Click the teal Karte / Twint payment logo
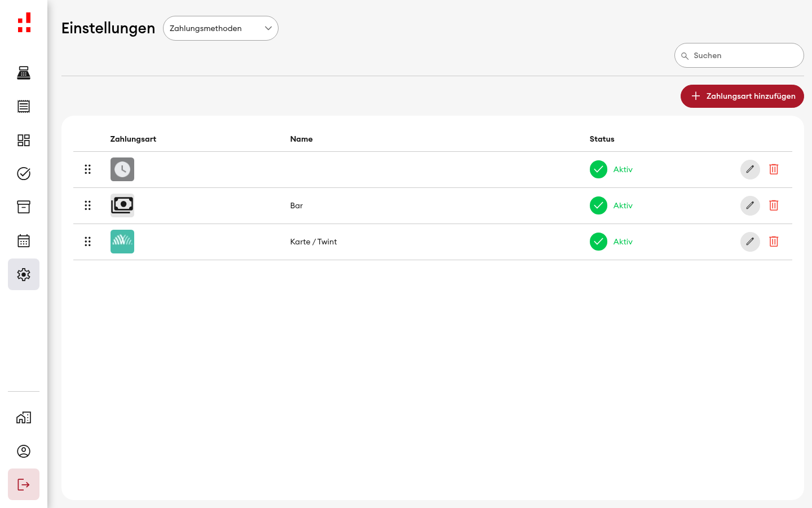812x508 pixels. click(122, 242)
